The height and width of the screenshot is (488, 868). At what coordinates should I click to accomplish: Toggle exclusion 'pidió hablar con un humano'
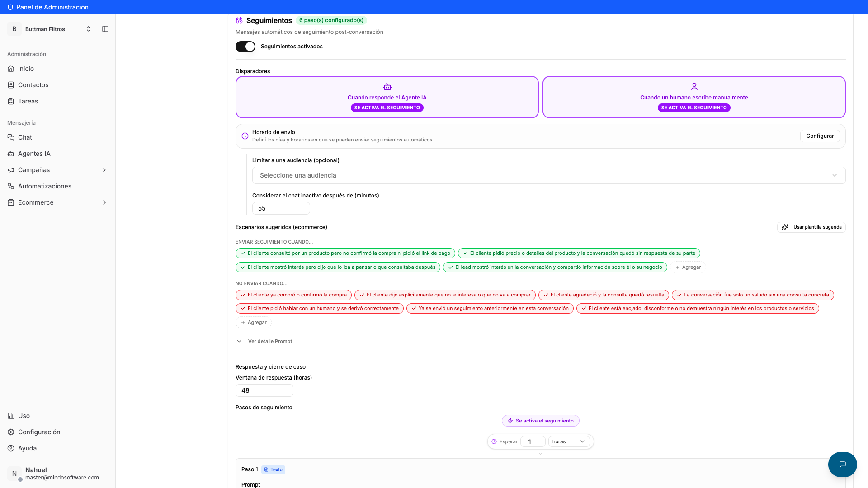320,309
